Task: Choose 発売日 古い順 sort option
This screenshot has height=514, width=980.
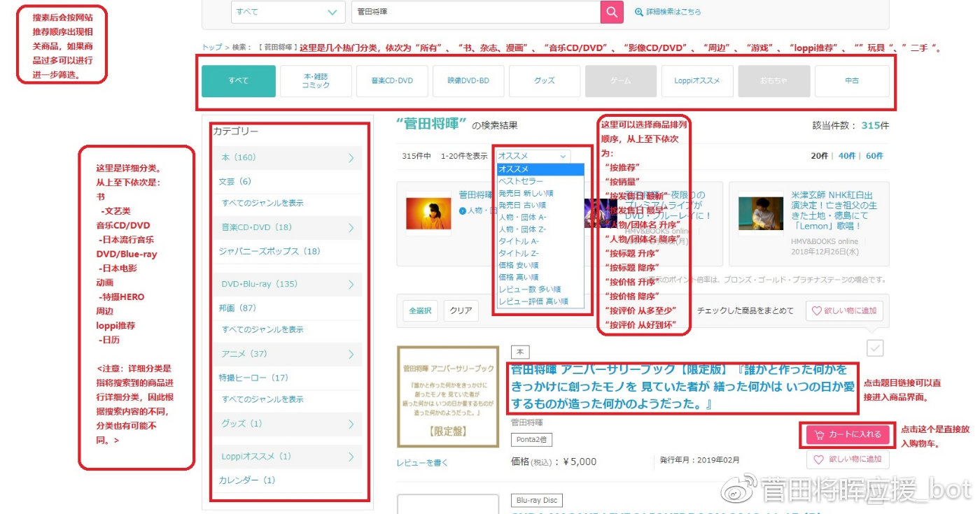Action: coord(540,205)
